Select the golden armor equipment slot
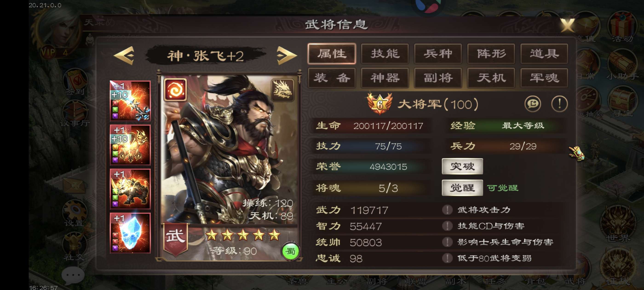This screenshot has width=644, height=290. 130,145
